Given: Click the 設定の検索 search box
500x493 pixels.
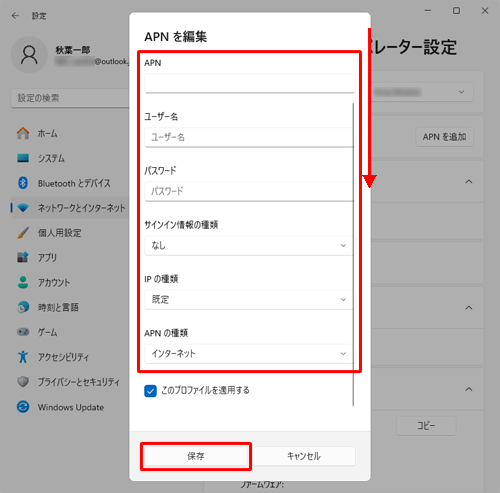Looking at the screenshot, I should click(x=70, y=98).
